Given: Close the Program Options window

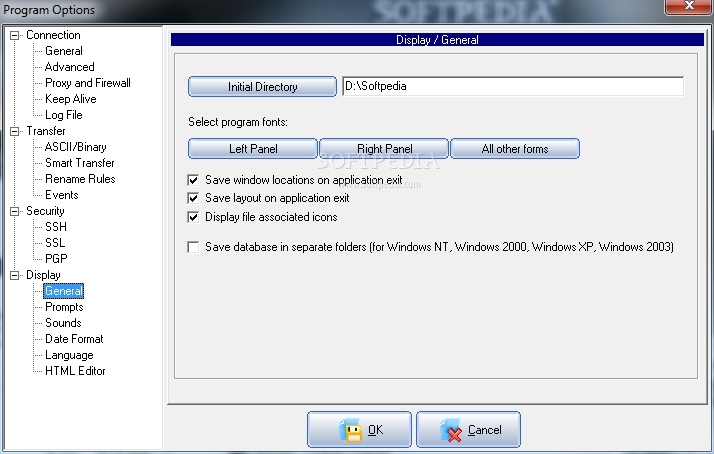Looking at the screenshot, I should [x=689, y=6].
